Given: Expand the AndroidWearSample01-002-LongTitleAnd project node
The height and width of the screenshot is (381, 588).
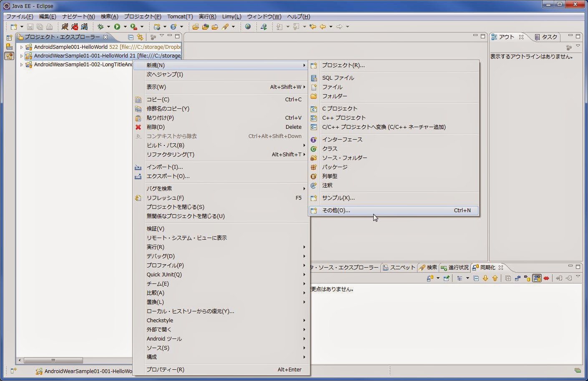Looking at the screenshot, I should [21, 65].
